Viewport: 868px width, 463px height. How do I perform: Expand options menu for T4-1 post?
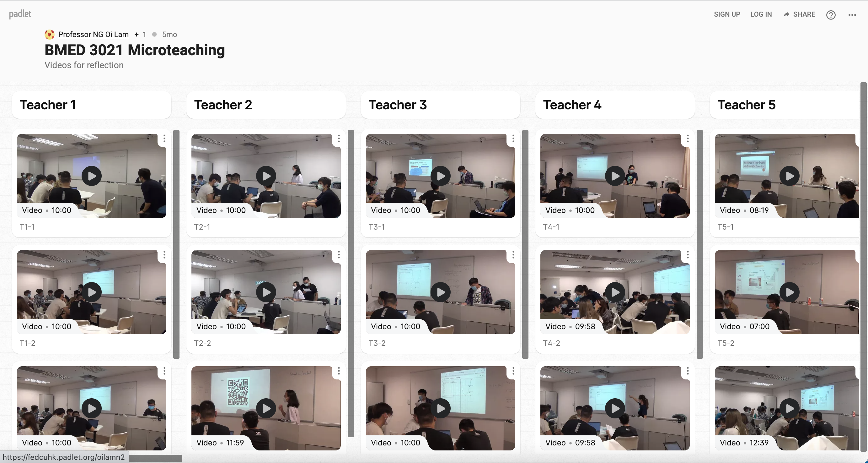(x=688, y=139)
